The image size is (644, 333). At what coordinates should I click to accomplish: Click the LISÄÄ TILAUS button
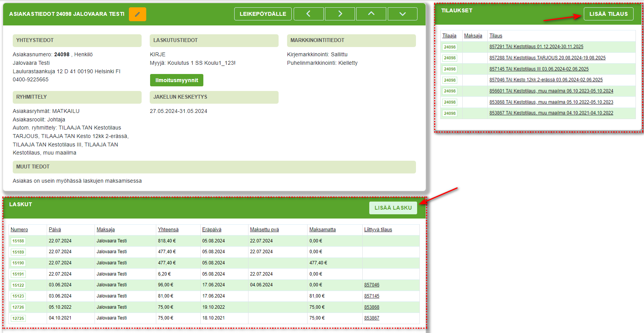pos(609,14)
